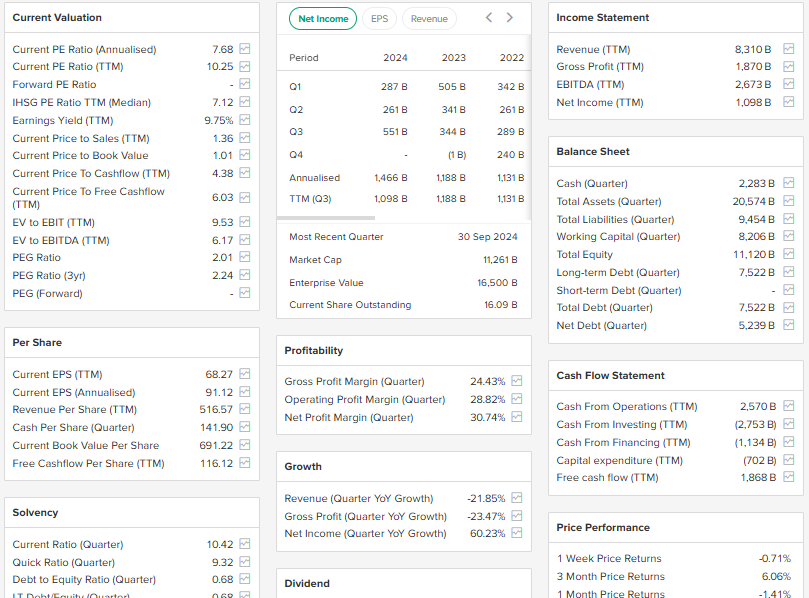Show chart for Net Income (Quarter YoY Growth)

[x=517, y=533]
